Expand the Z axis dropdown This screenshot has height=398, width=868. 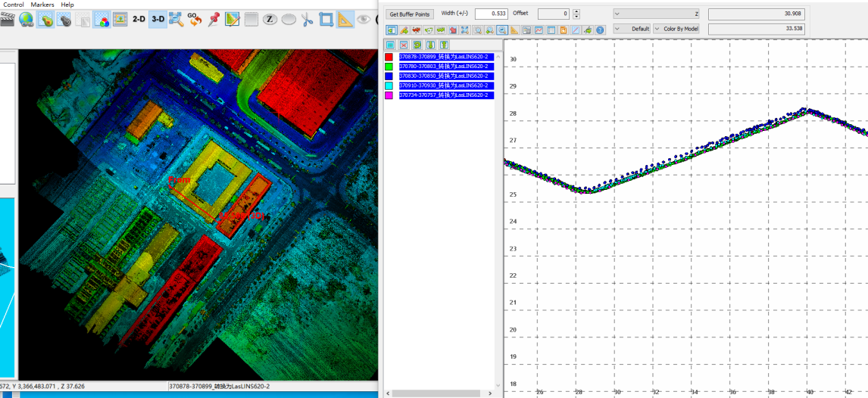point(656,14)
